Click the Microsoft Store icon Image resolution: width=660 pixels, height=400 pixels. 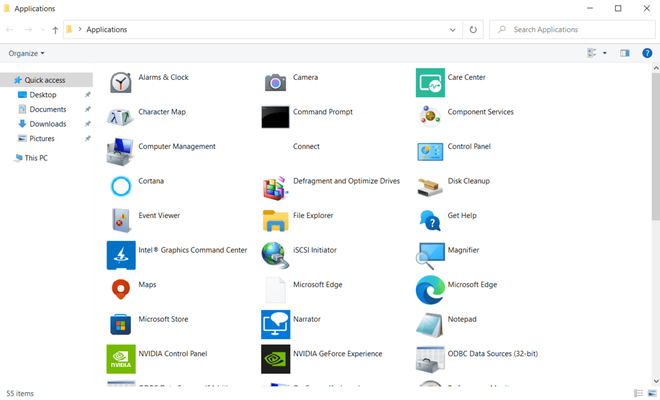pos(120,324)
